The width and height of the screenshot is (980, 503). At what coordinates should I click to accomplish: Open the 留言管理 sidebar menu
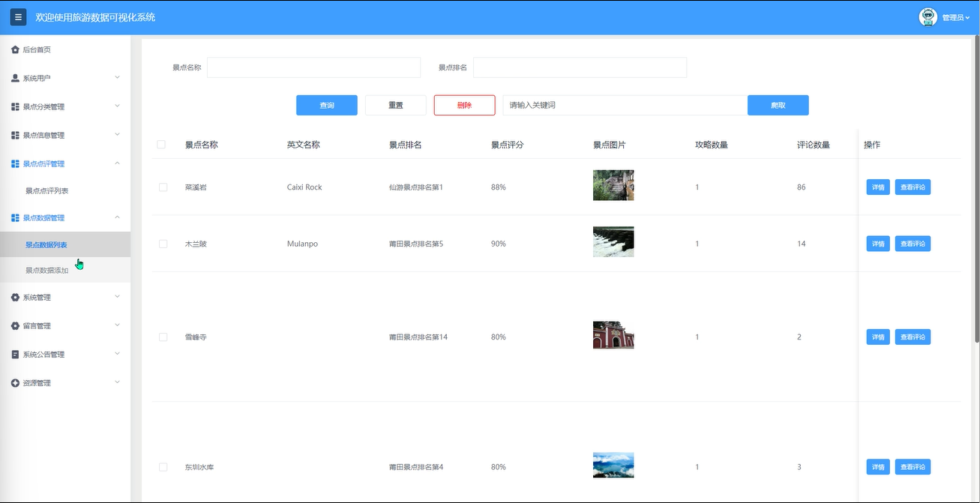pos(65,326)
